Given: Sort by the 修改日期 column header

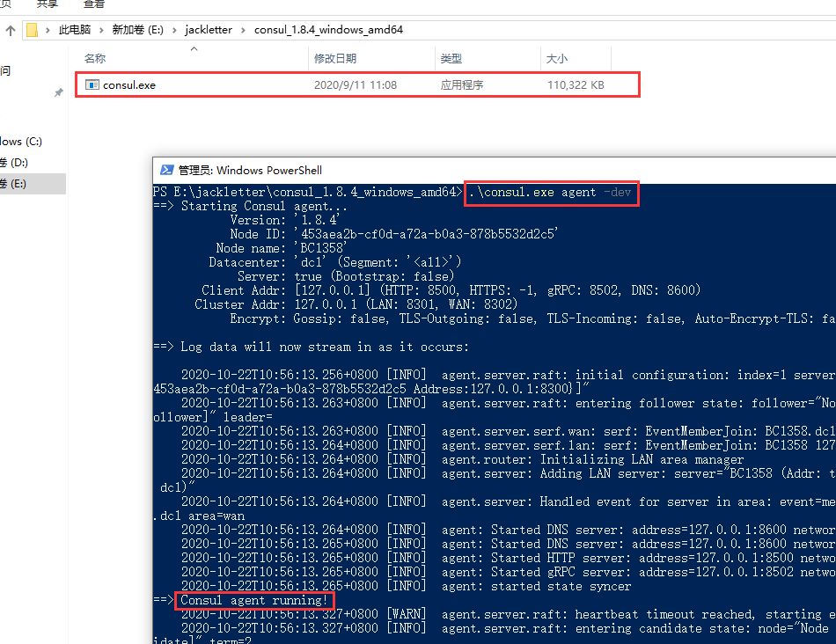Looking at the screenshot, I should (x=334, y=59).
